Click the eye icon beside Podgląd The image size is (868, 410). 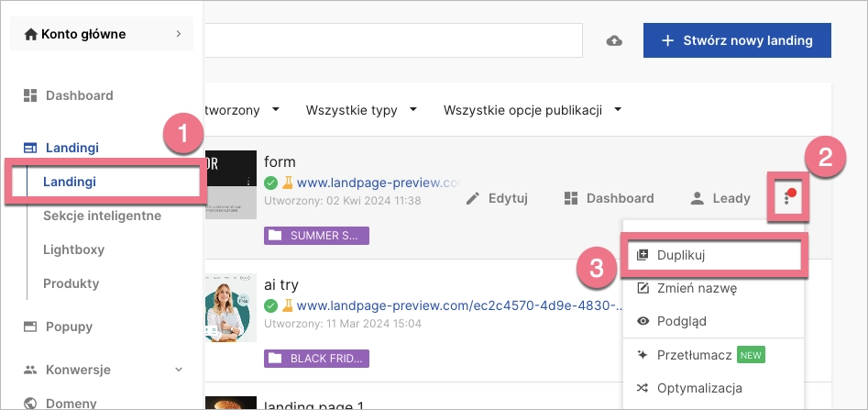pos(643,321)
